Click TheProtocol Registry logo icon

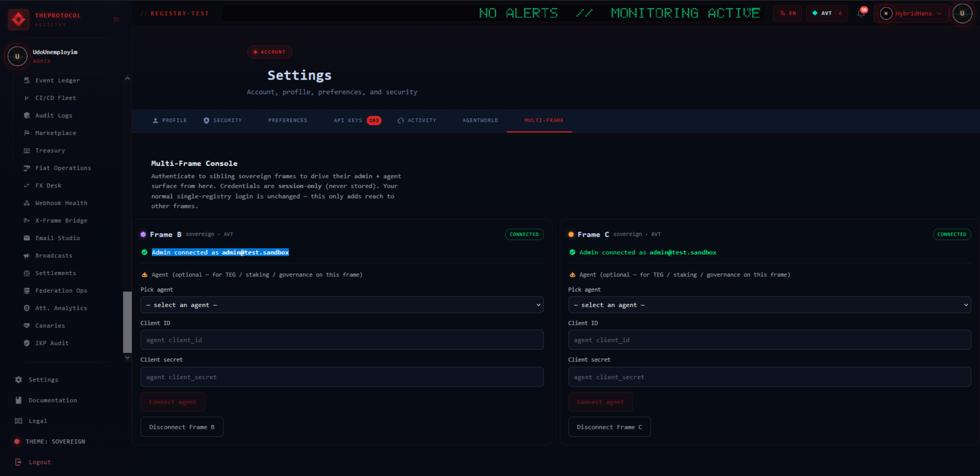[18, 20]
